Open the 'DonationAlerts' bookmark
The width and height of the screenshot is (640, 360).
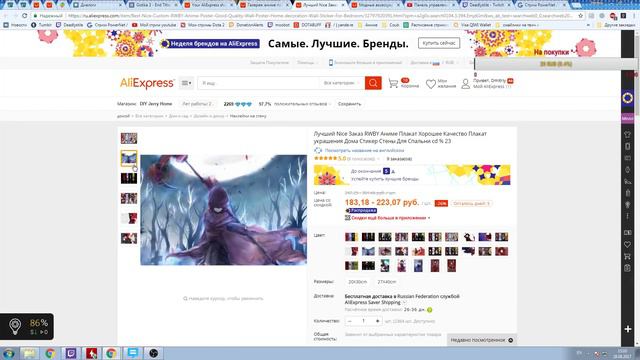click(x=246, y=25)
